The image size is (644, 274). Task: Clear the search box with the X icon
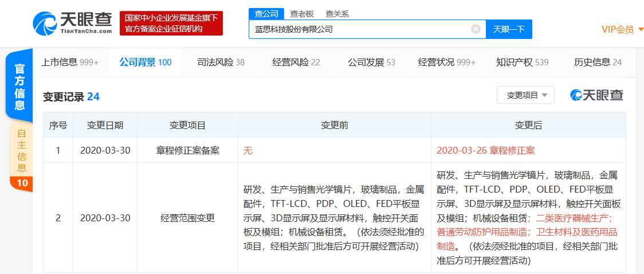pyautogui.click(x=476, y=29)
